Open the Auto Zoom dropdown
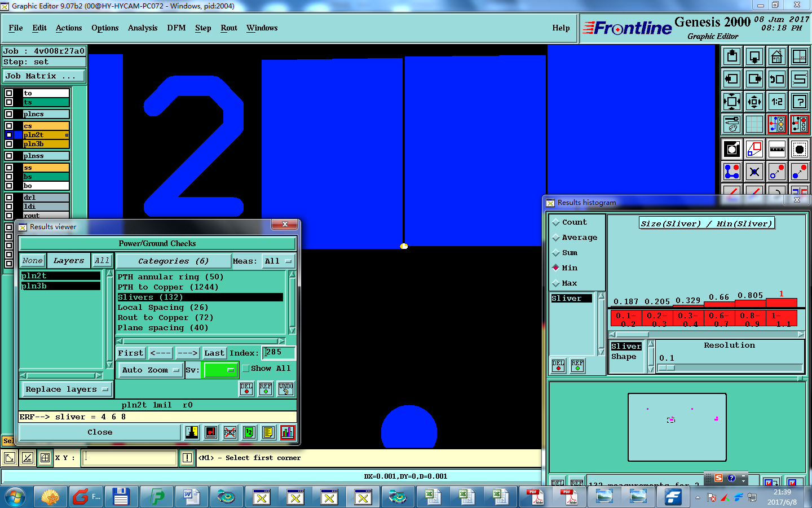 [150, 370]
